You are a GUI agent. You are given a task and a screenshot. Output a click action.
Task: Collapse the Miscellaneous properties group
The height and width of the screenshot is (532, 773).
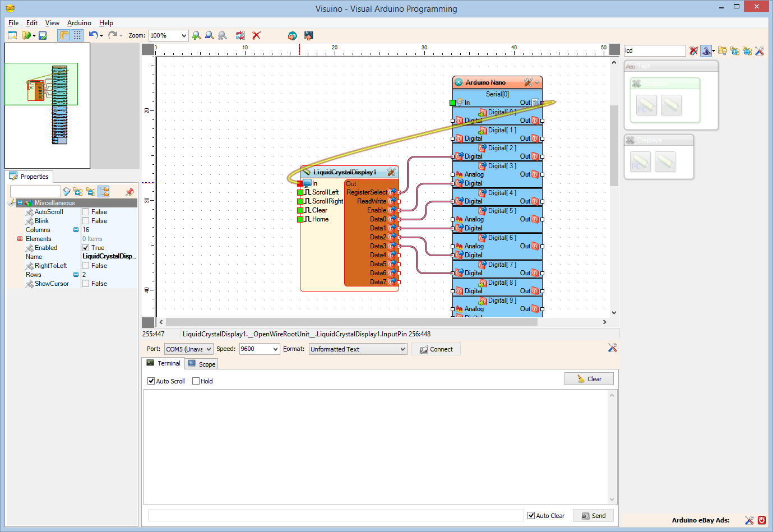click(20, 203)
